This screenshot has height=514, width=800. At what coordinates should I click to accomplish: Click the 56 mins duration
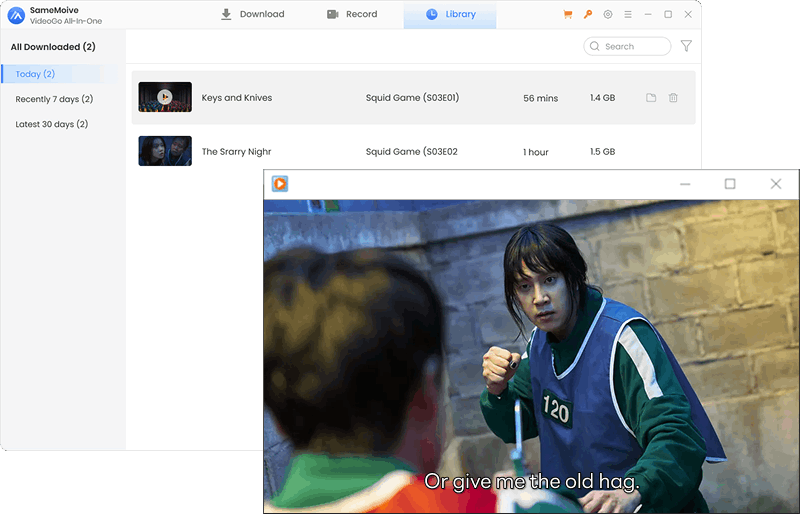coord(540,98)
